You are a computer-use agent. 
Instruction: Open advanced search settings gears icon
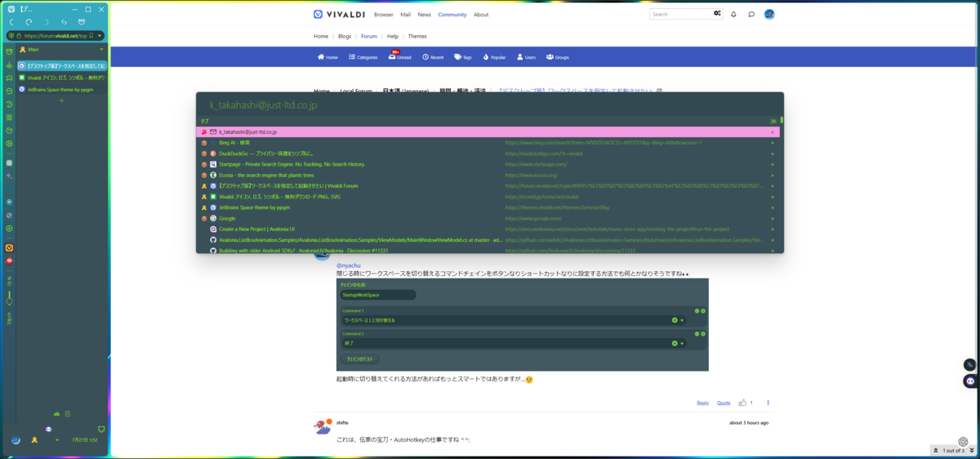coord(717,14)
